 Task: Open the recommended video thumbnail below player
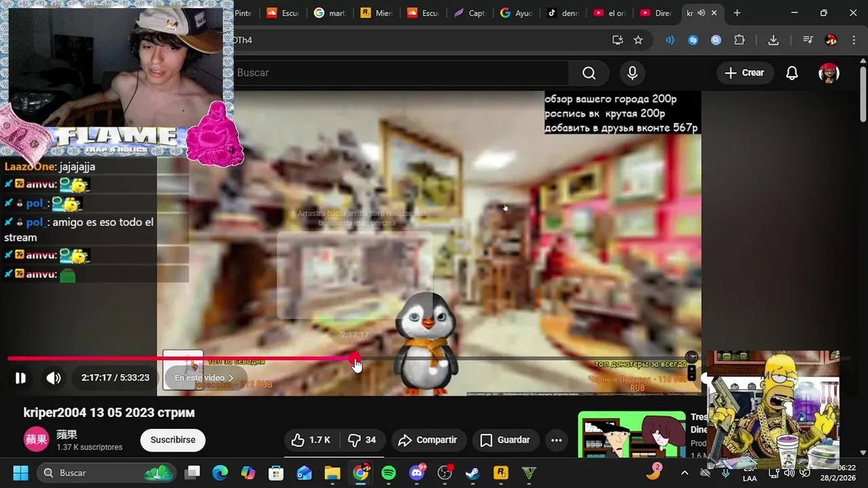pos(631,434)
